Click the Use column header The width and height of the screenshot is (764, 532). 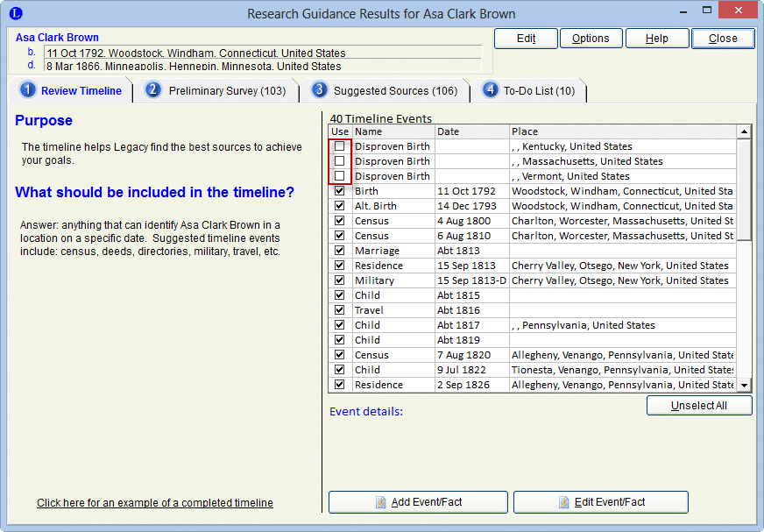pos(340,131)
